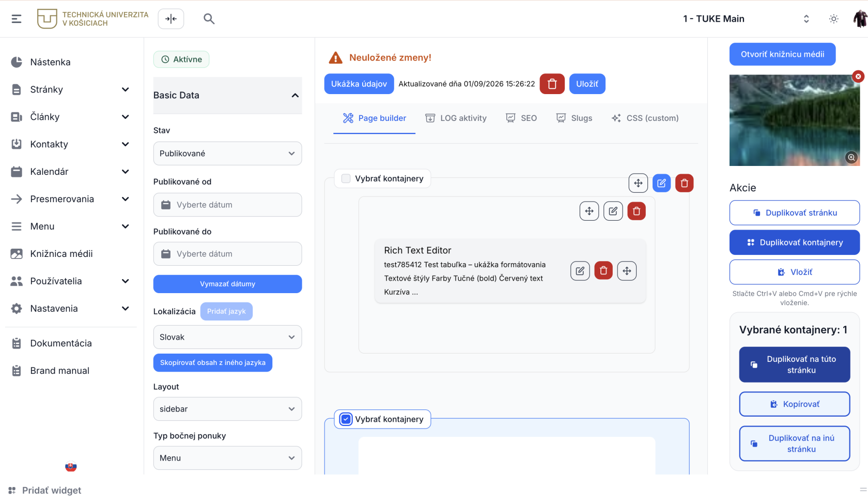Click the Duplikovať stránku button

(795, 213)
